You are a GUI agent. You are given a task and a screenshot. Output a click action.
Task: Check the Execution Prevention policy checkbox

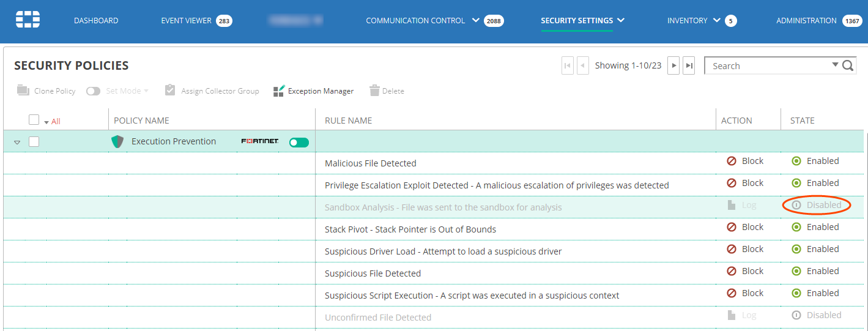[34, 141]
